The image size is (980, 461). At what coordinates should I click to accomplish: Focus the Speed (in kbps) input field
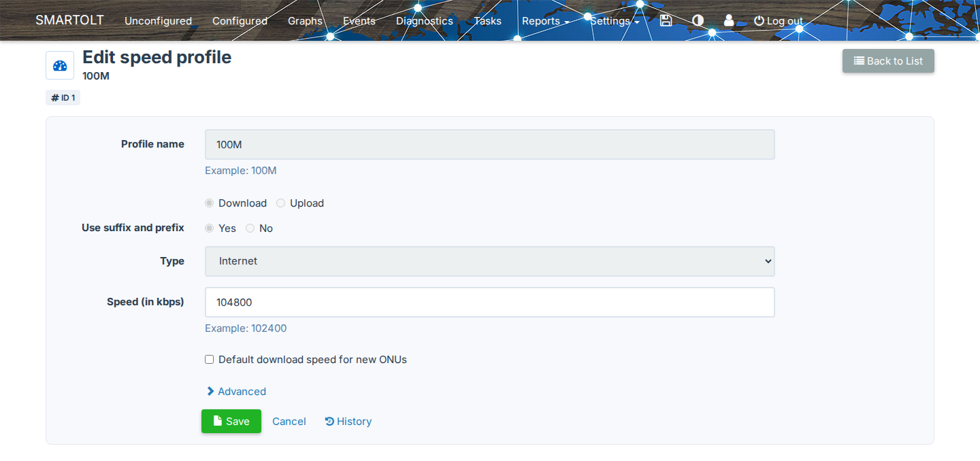[490, 303]
